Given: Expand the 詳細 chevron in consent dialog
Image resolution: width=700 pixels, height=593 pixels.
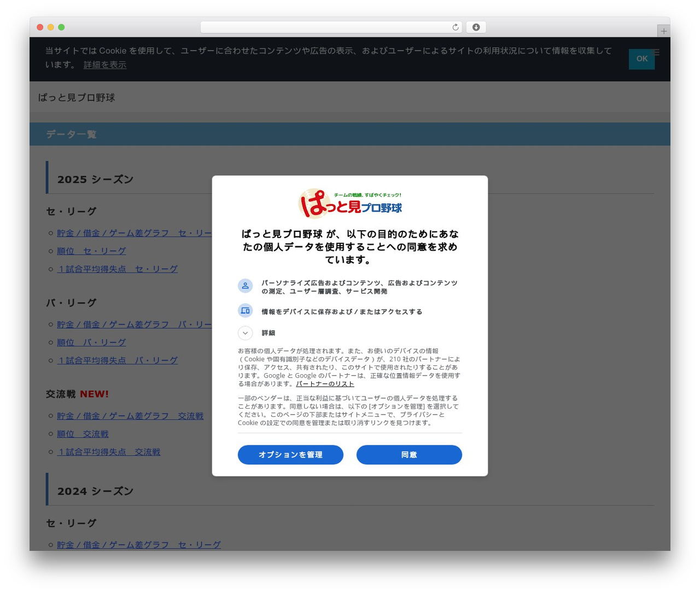Looking at the screenshot, I should [245, 333].
